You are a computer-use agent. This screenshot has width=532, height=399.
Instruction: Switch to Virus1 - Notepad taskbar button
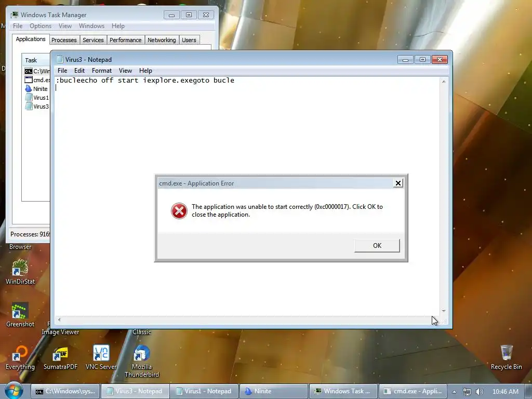click(204, 391)
